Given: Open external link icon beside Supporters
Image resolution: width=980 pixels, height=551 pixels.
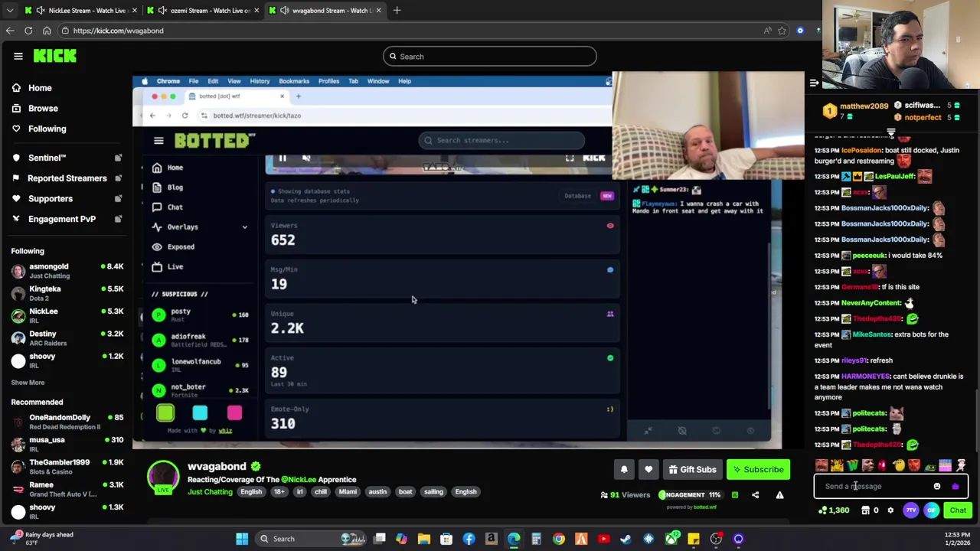Looking at the screenshot, I should [118, 199].
